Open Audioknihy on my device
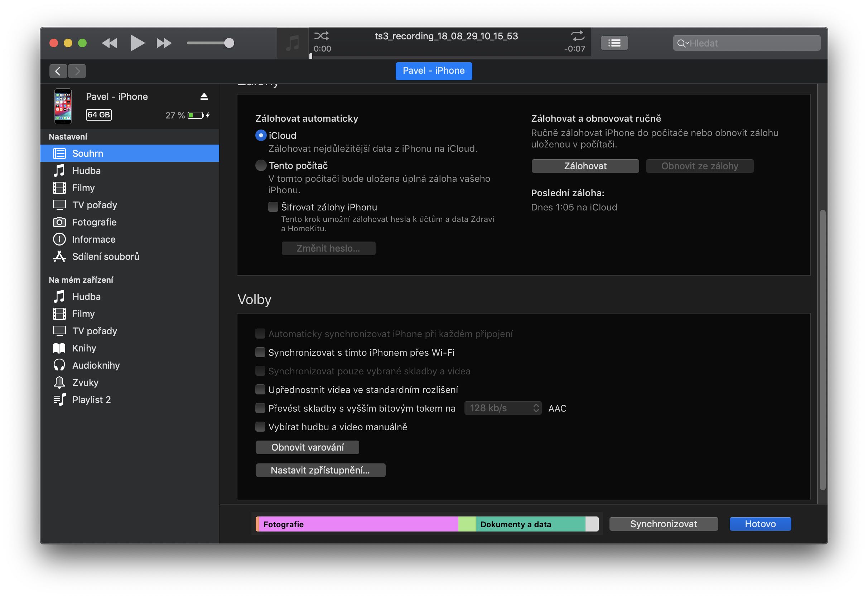Viewport: 868px width, 597px height. [130, 365]
